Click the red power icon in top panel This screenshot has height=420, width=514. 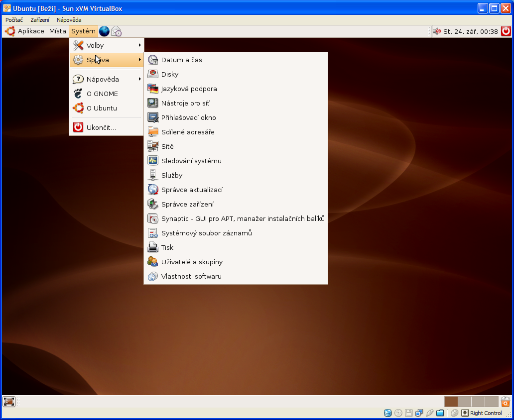coord(506,31)
